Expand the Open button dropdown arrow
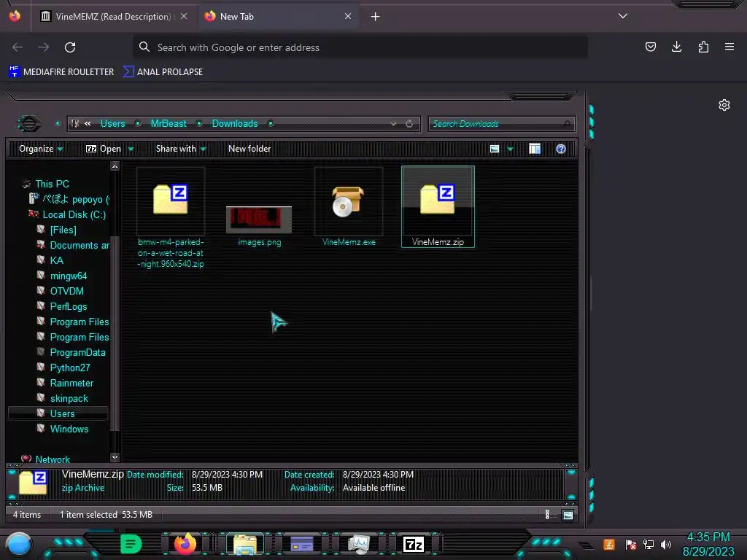747x560 pixels. tap(131, 149)
